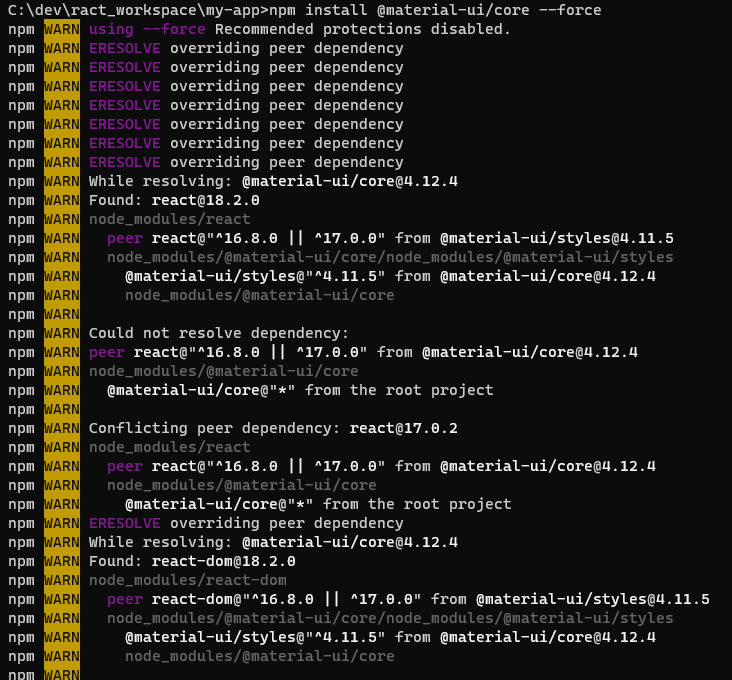
Task: Click 'peer react-dom@"^16.8.0 || ^17.0.0"' line
Action: point(408,599)
